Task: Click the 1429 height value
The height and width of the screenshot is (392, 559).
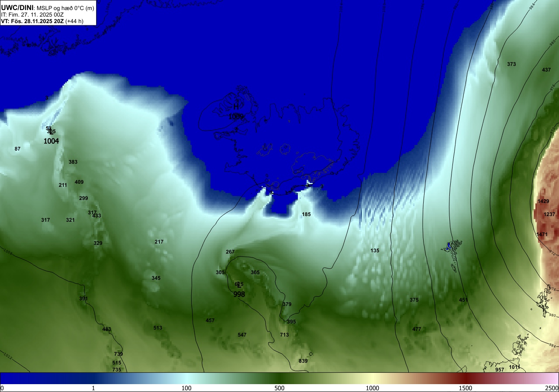Action: (x=543, y=201)
